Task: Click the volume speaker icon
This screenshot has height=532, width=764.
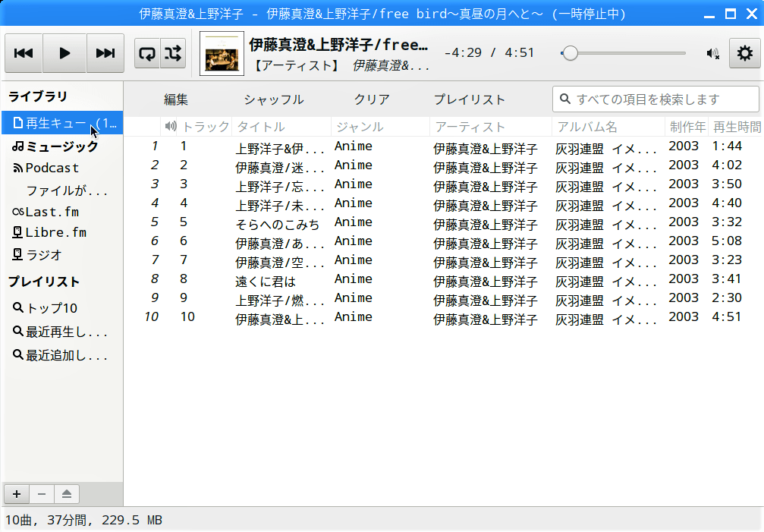Action: (712, 53)
